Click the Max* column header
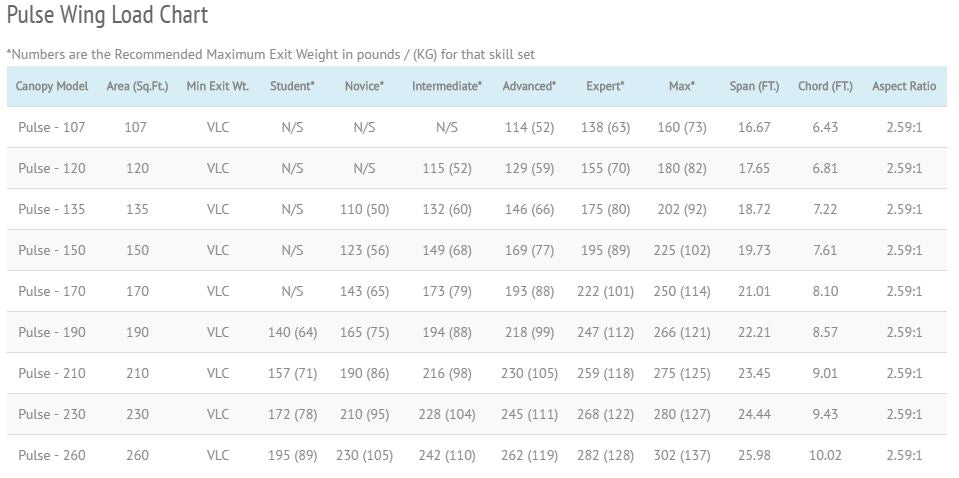 click(x=682, y=86)
